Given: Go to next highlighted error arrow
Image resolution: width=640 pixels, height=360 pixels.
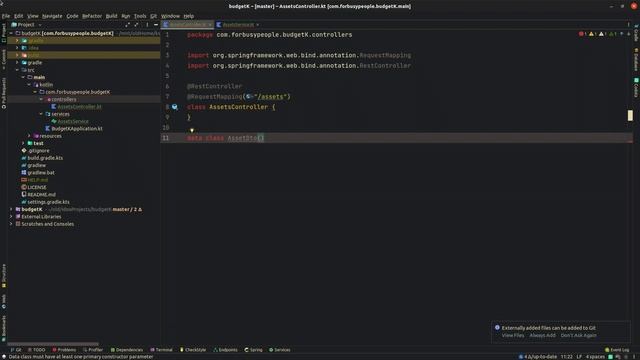Looking at the screenshot, I should pos(629,34).
